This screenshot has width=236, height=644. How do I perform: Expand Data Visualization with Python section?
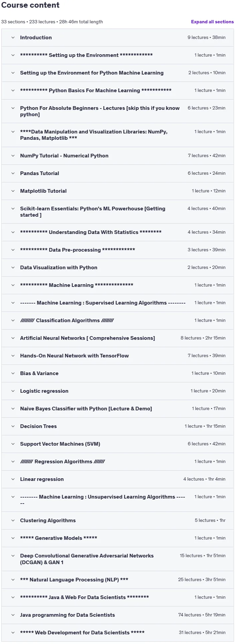118,268
